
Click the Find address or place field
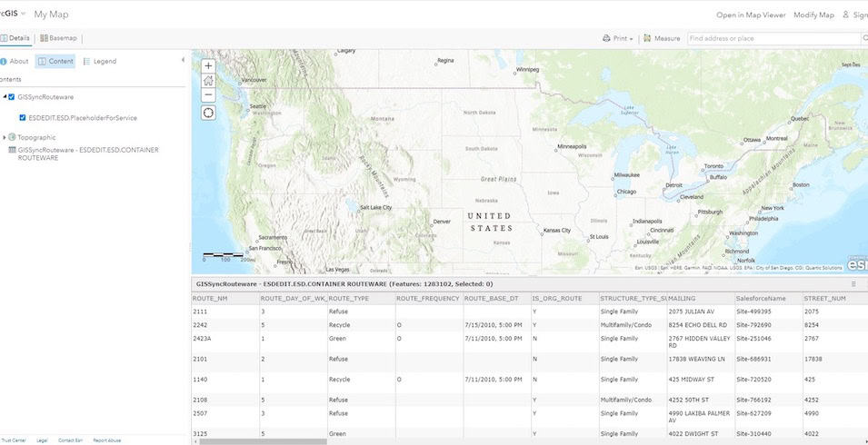coord(773,38)
